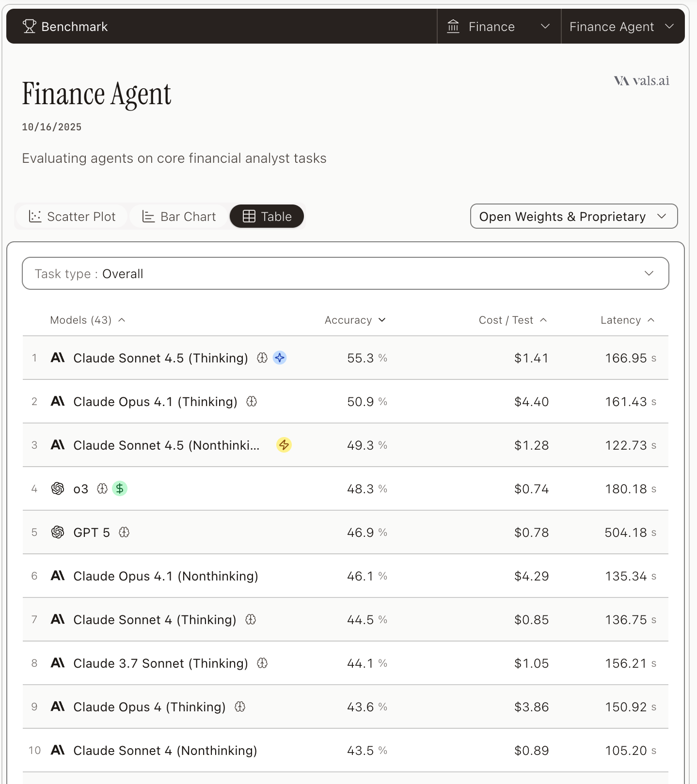This screenshot has height=784, width=697.
Task: Click the Finance Agent page title
Action: 96,94
